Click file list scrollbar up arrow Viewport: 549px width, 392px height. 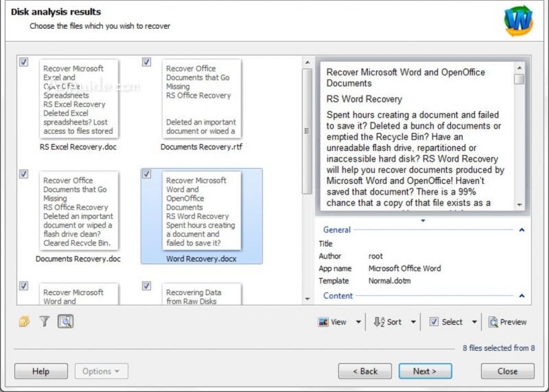tap(307, 62)
